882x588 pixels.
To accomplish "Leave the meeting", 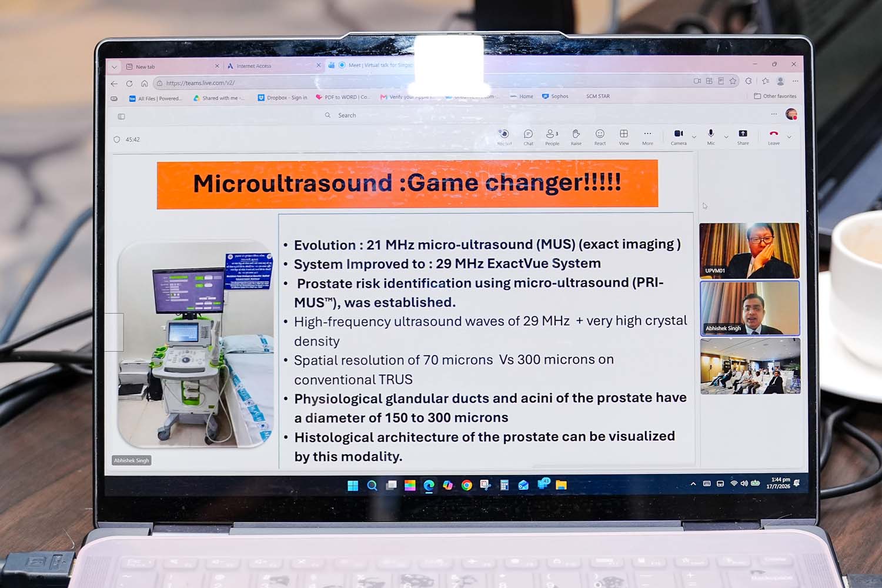I will [x=774, y=137].
